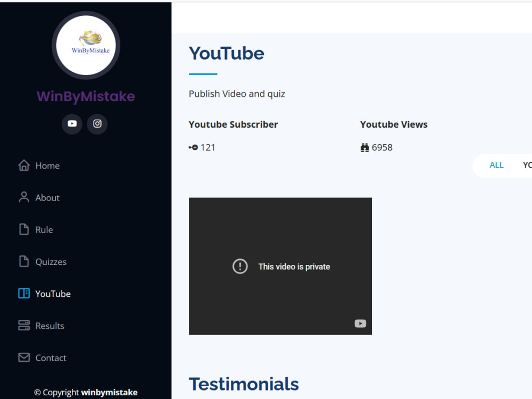This screenshot has width=532, height=399.
Task: Click the WinByMistake purple site title
Action: click(86, 96)
